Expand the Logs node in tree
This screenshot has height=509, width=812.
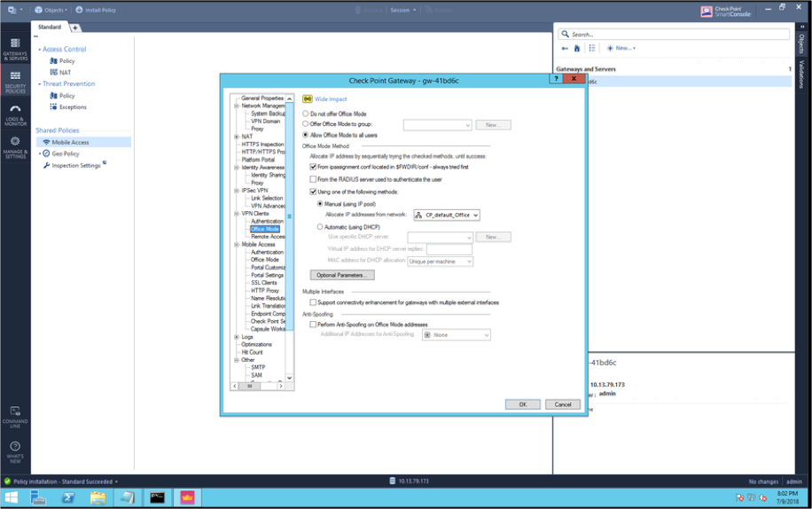point(237,337)
